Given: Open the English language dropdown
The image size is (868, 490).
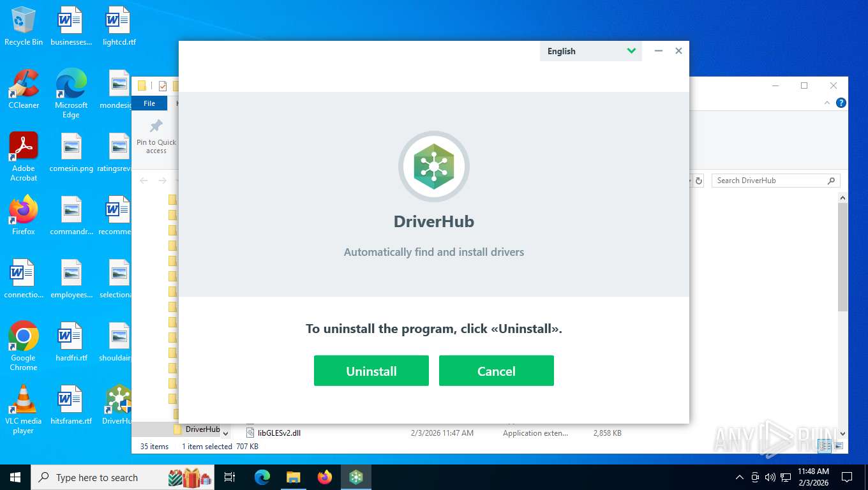Looking at the screenshot, I should (591, 51).
